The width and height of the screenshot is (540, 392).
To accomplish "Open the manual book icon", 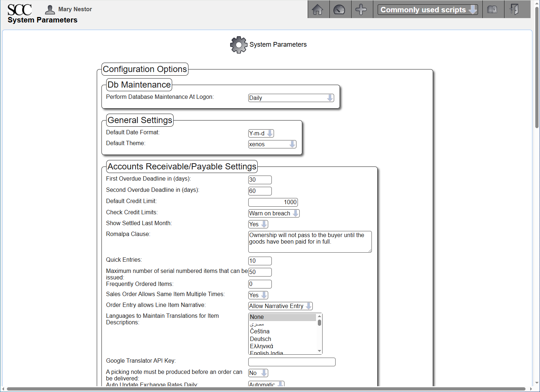I will pos(492,9).
